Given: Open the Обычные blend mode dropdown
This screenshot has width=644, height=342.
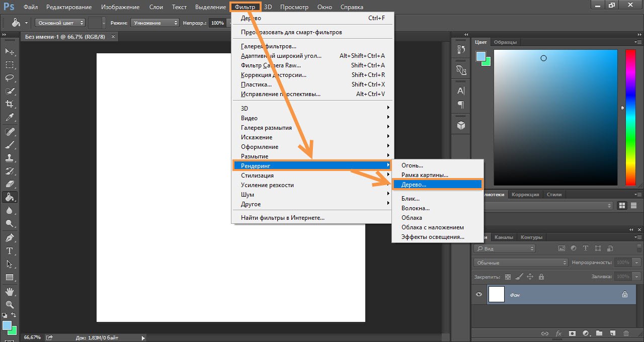Looking at the screenshot, I should [520, 263].
